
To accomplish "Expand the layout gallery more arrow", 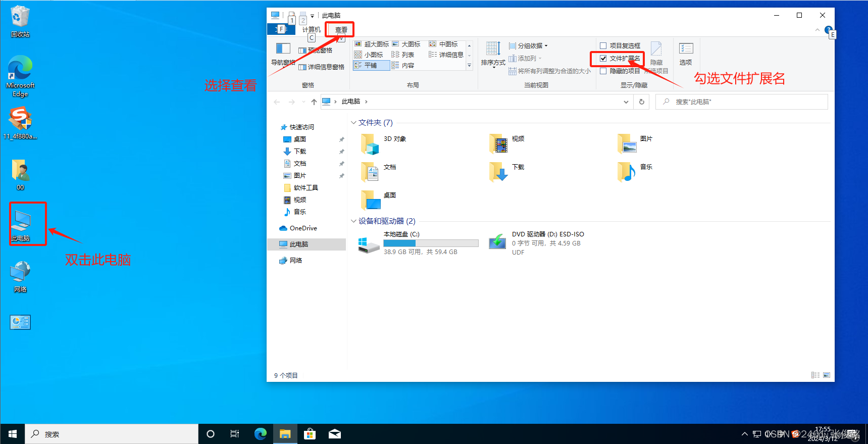I will [x=469, y=65].
